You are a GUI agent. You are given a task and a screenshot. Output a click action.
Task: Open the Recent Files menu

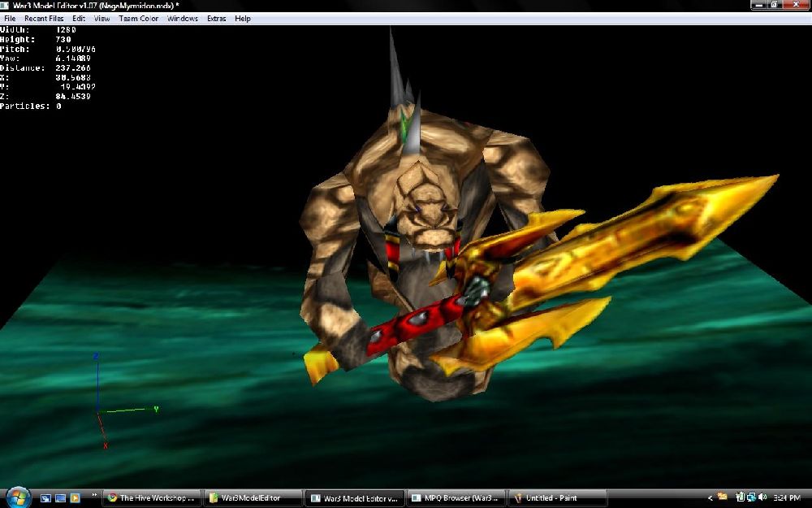coord(44,19)
